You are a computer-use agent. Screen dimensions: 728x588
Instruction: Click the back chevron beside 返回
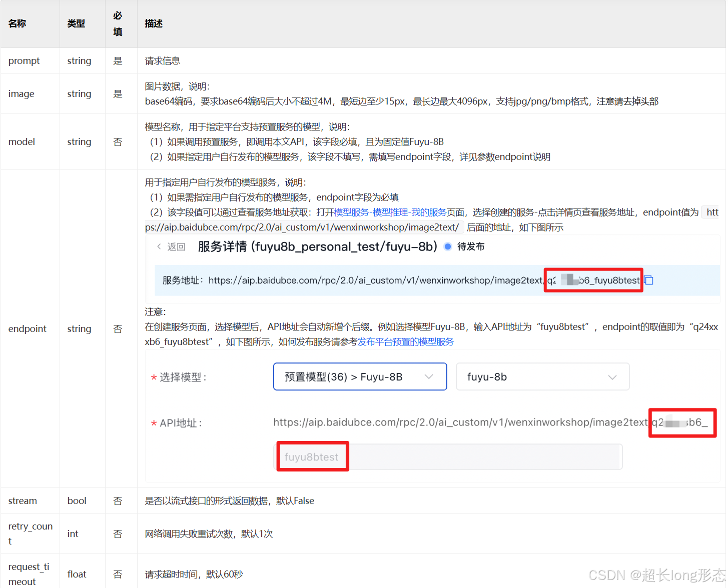159,246
